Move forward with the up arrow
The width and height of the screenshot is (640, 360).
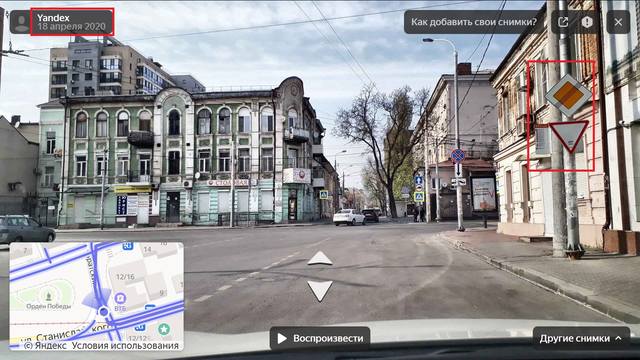(x=320, y=259)
